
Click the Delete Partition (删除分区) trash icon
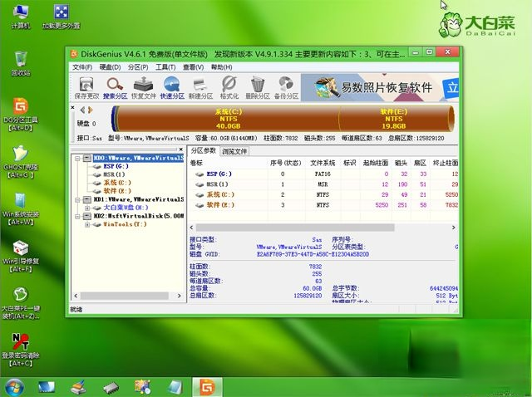[258, 88]
